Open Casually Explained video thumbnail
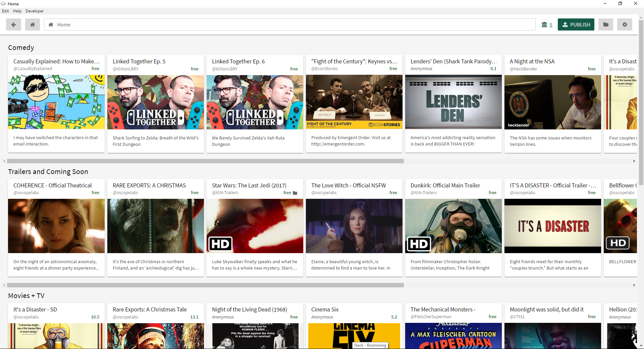Viewport: 644px width, 349px height. (x=56, y=102)
